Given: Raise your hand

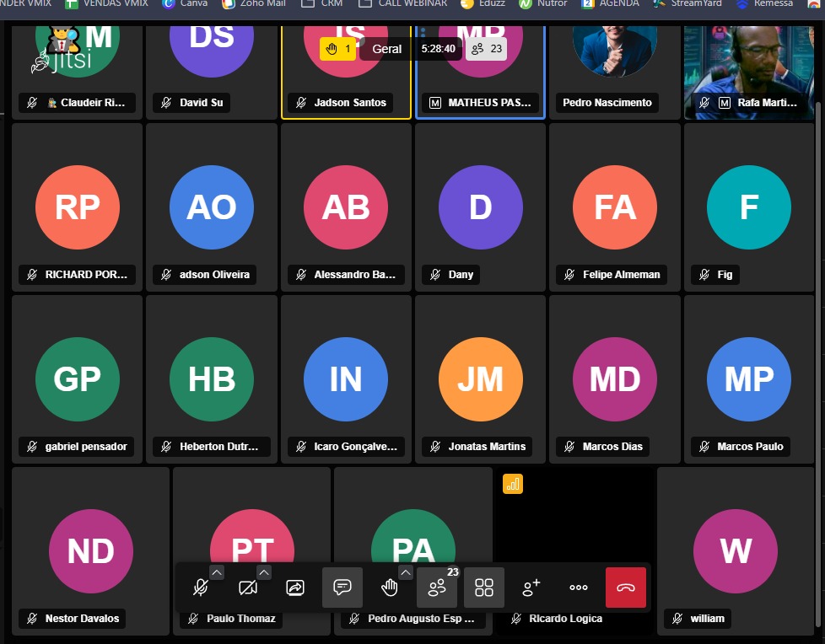Looking at the screenshot, I should point(389,588).
